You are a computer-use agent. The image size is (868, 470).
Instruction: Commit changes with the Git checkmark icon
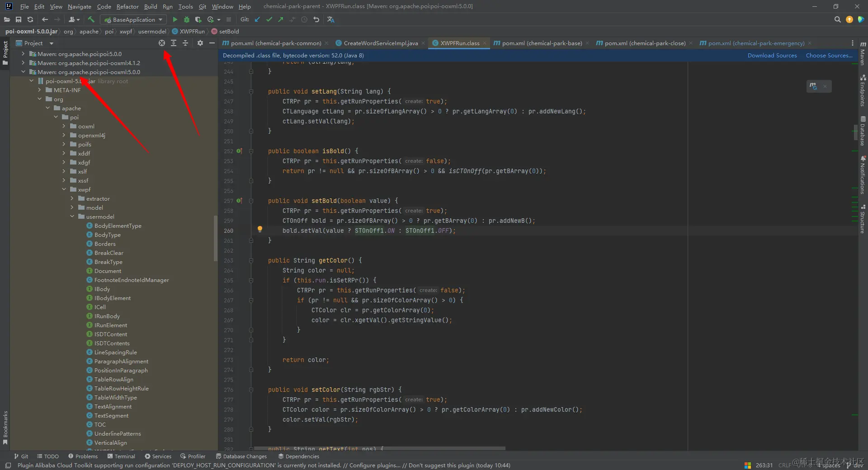(x=269, y=19)
